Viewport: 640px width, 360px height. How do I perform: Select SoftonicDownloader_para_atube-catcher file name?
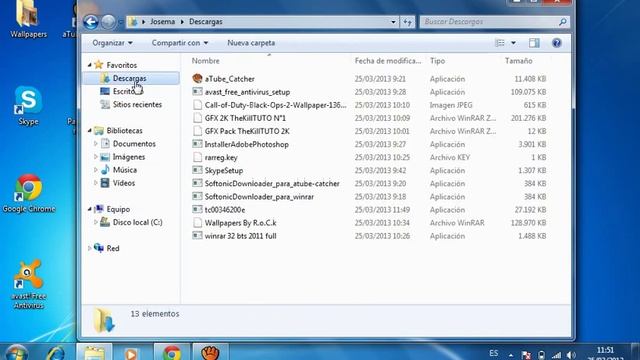point(272,183)
